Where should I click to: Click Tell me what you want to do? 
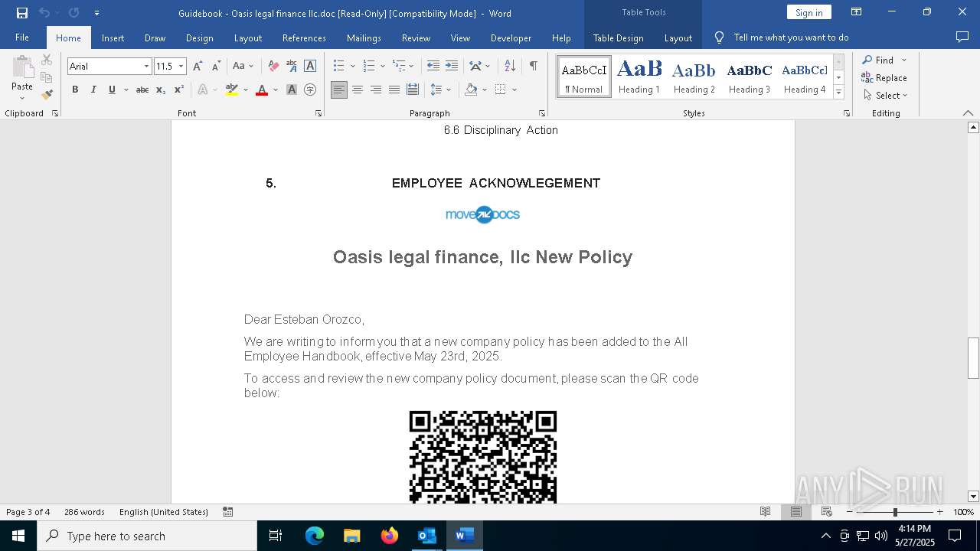791,37
